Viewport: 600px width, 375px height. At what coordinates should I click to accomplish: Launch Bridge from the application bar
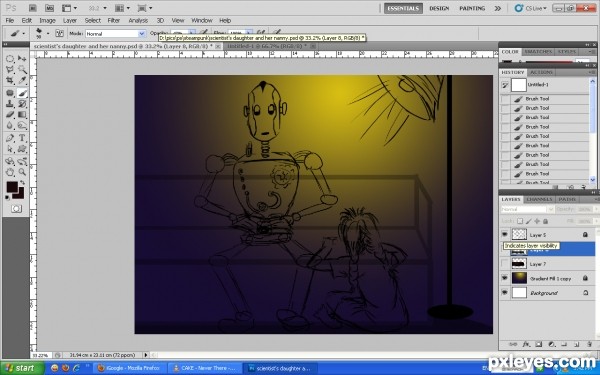pos(33,8)
